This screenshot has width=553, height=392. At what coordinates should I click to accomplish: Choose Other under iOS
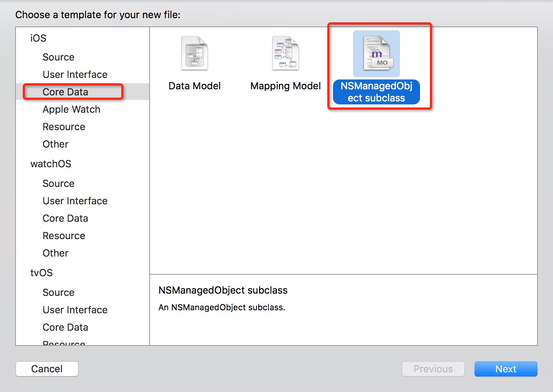pyautogui.click(x=55, y=144)
